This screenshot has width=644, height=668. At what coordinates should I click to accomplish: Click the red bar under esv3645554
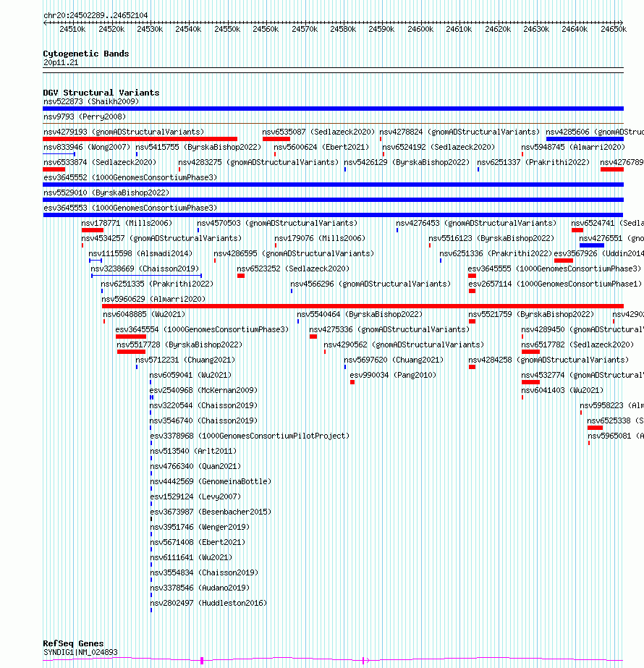pos(131,337)
